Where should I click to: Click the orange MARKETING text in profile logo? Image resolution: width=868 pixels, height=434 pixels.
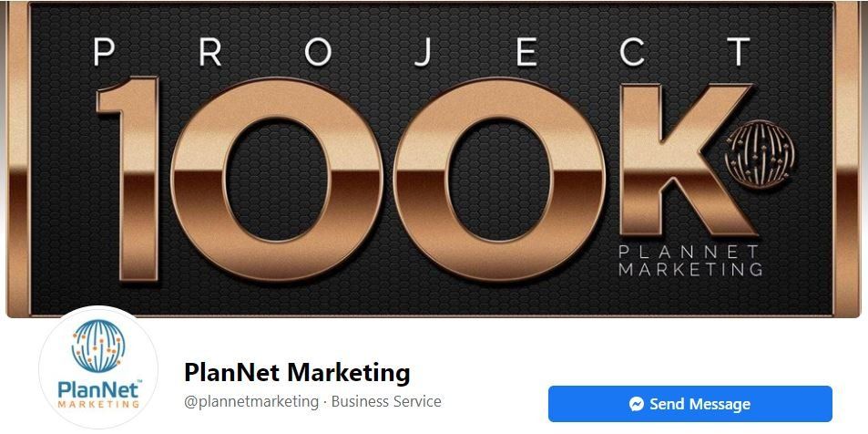tap(98, 405)
